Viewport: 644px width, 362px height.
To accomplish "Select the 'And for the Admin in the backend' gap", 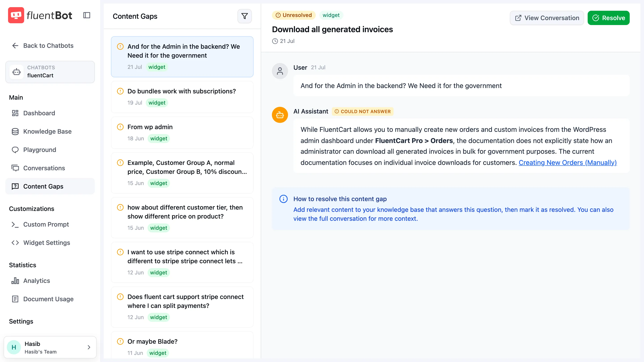I will tap(182, 57).
